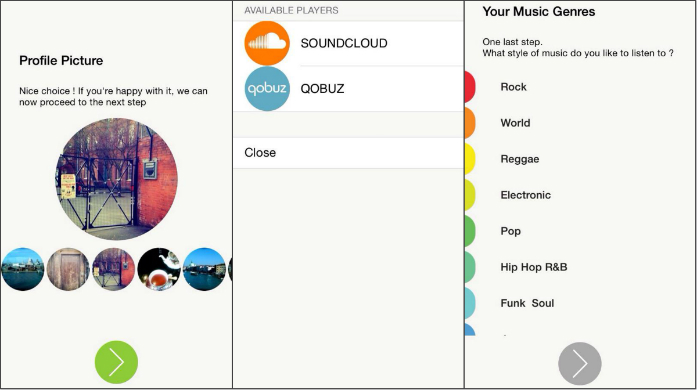Tap the green Pop color dot
The width and height of the screenshot is (697, 390).
tap(470, 231)
